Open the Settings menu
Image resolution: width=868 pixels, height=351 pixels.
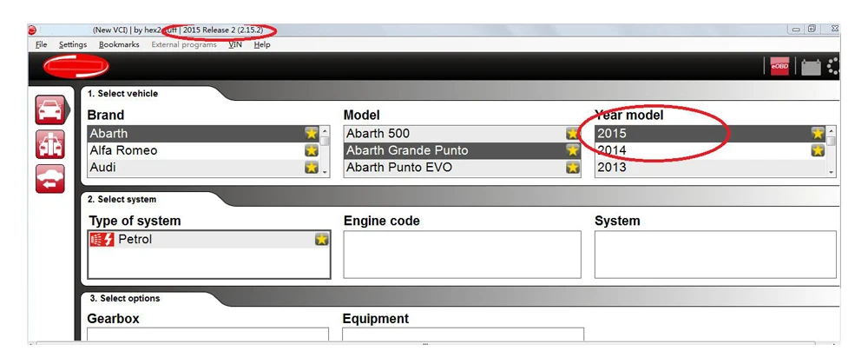pyautogui.click(x=73, y=44)
